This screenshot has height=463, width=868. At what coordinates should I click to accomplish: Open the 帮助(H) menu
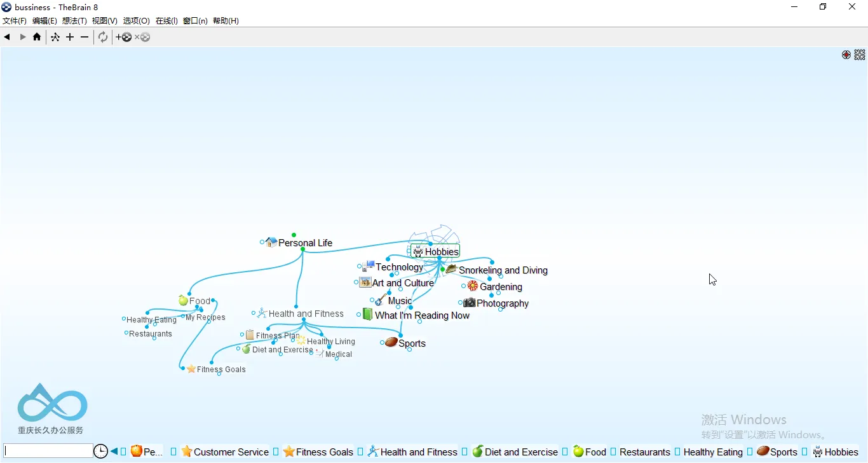coord(226,21)
